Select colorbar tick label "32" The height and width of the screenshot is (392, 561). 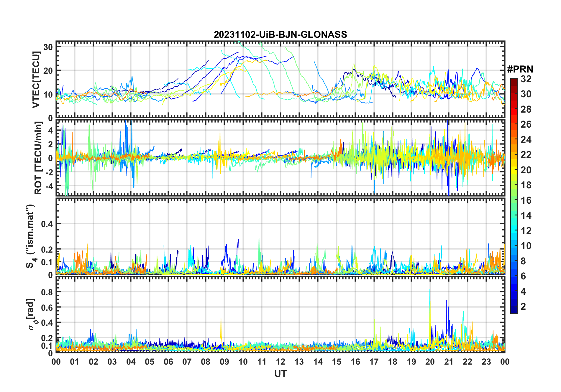[526, 79]
